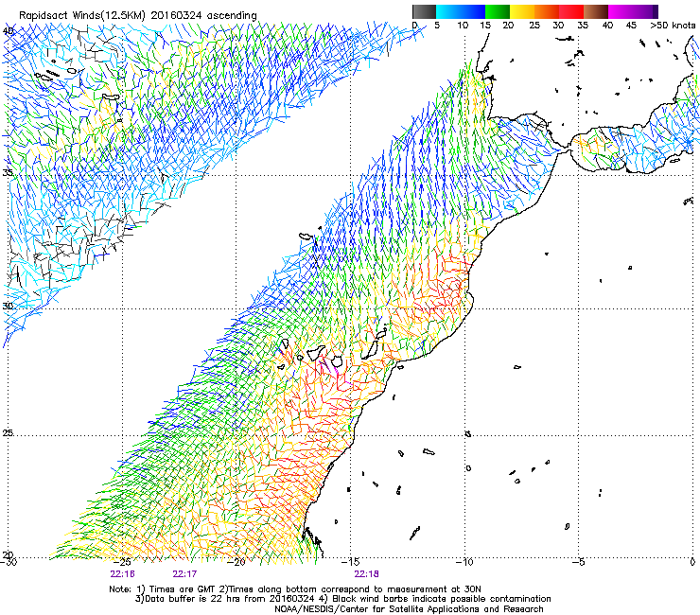The image size is (700, 615).
Task: Click the yellow 20-25 knots legend swatch
Action: [x=522, y=11]
